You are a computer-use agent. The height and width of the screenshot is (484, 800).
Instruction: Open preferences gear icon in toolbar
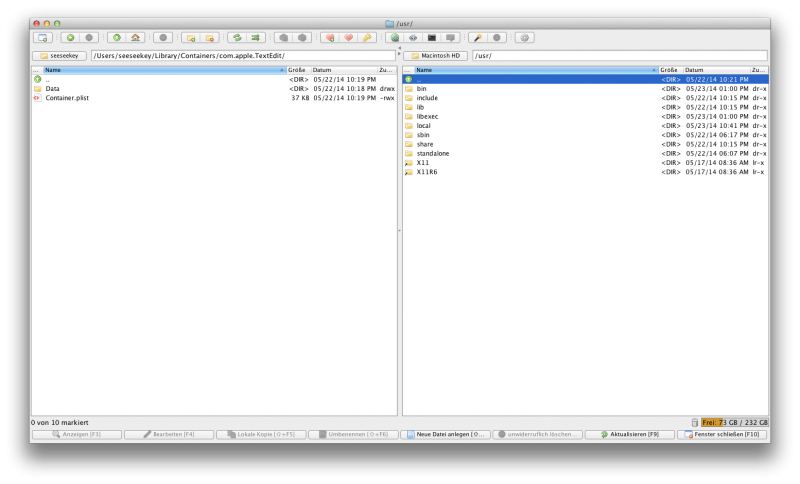point(525,38)
